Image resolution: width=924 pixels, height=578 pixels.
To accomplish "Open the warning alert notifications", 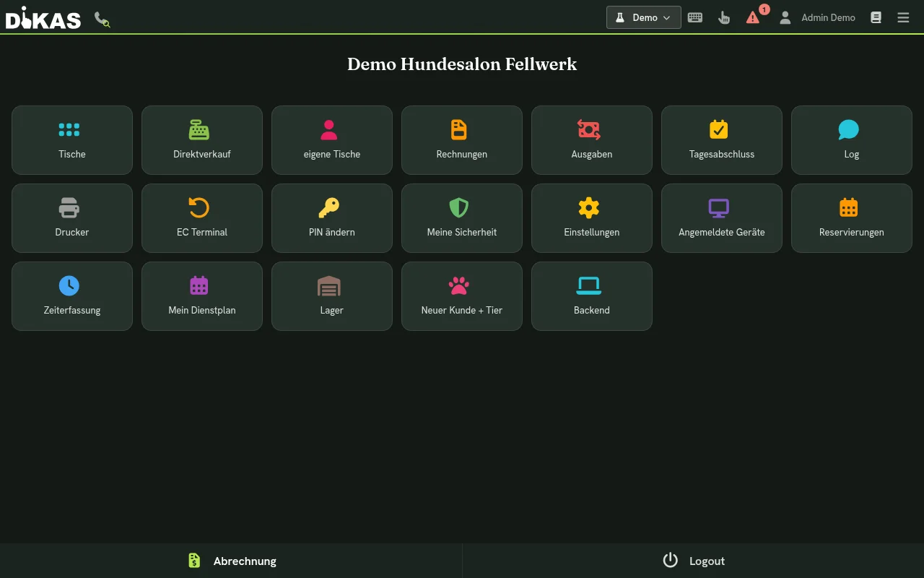I will click(754, 16).
